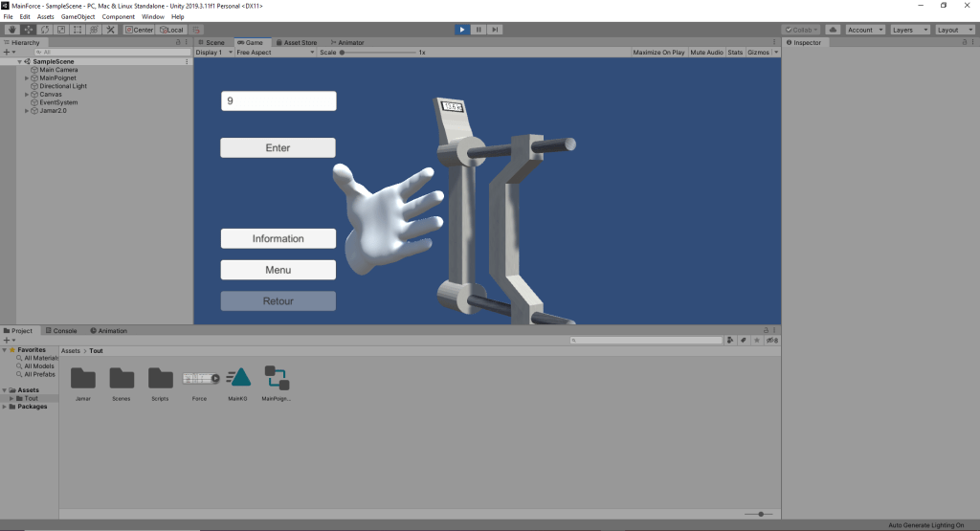Open the GameObject menu
Image resolution: width=980 pixels, height=531 pixels.
coord(78,16)
